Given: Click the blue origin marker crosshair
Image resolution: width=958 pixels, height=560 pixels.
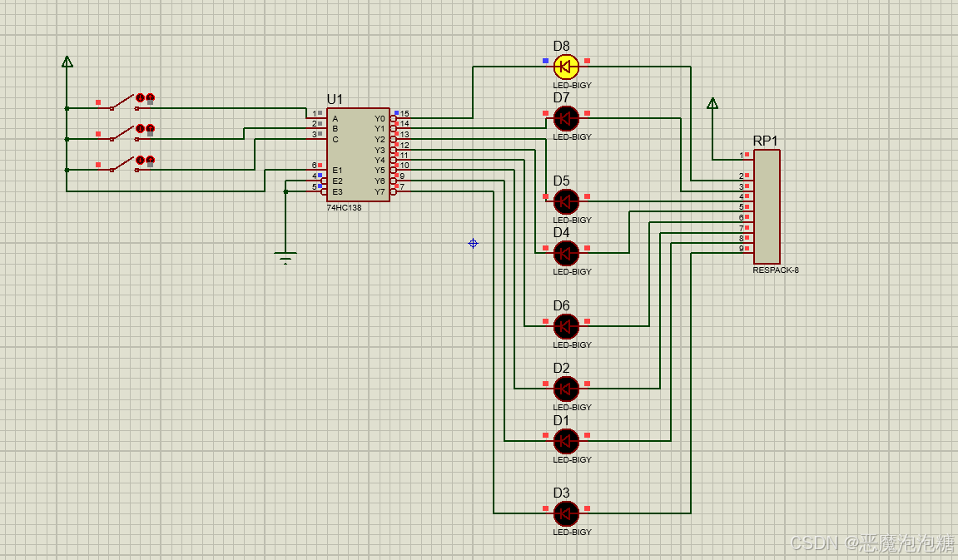Looking at the screenshot, I should 473,244.
